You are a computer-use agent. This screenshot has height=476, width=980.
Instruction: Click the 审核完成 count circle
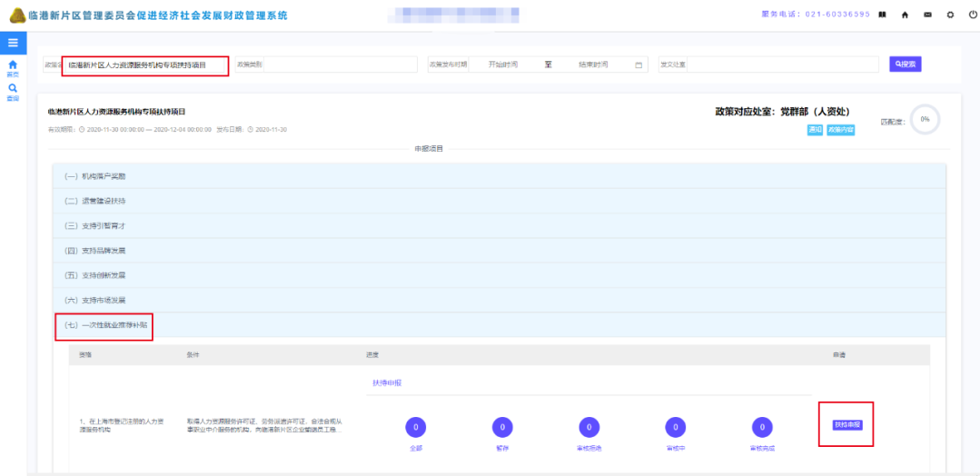click(x=762, y=427)
